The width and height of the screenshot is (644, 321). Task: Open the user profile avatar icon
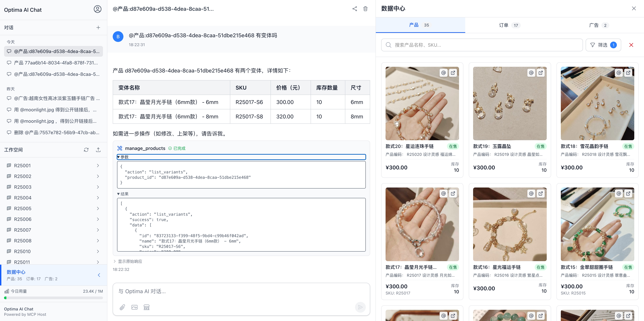pyautogui.click(x=97, y=9)
